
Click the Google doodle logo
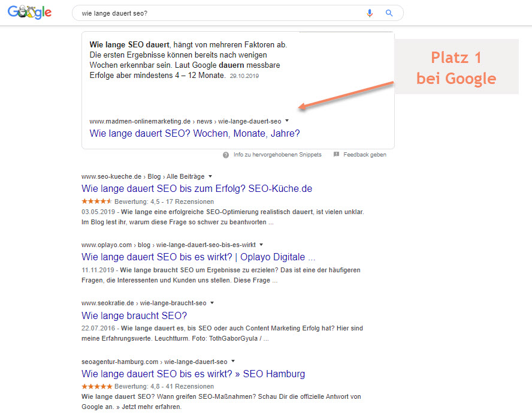[29, 12]
